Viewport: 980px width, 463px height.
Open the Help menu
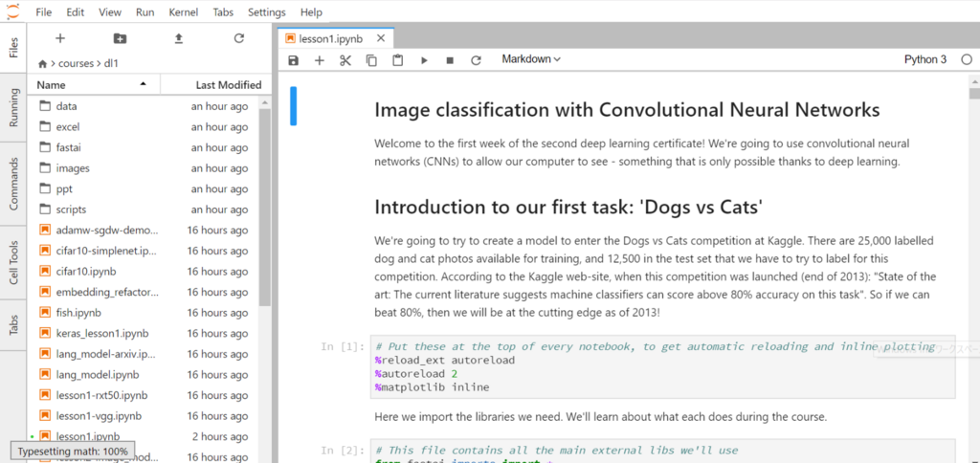[311, 11]
